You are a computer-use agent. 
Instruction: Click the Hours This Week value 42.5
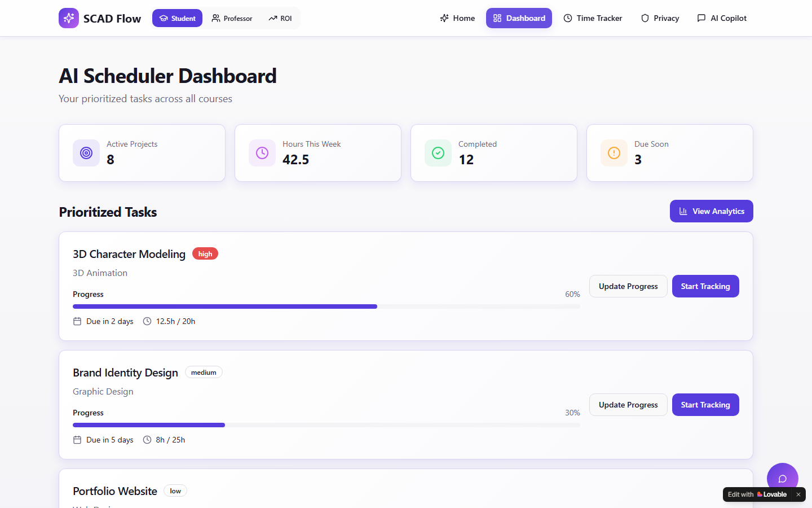point(296,160)
